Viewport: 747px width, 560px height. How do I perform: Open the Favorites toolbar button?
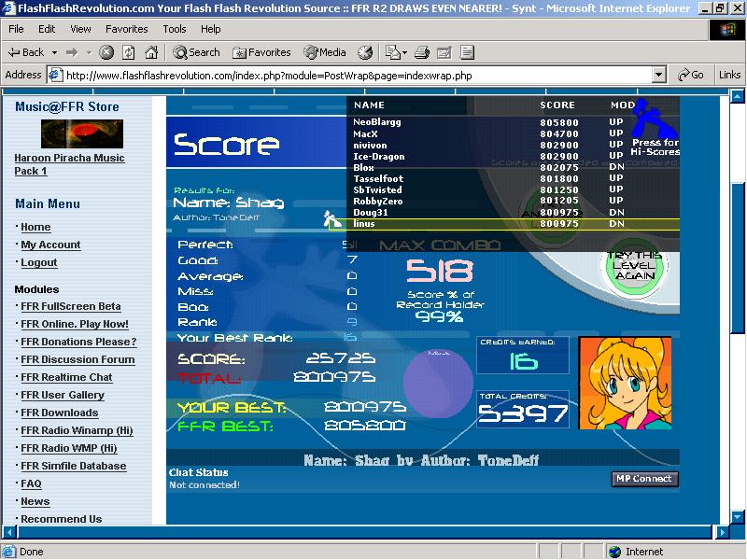[x=261, y=52]
